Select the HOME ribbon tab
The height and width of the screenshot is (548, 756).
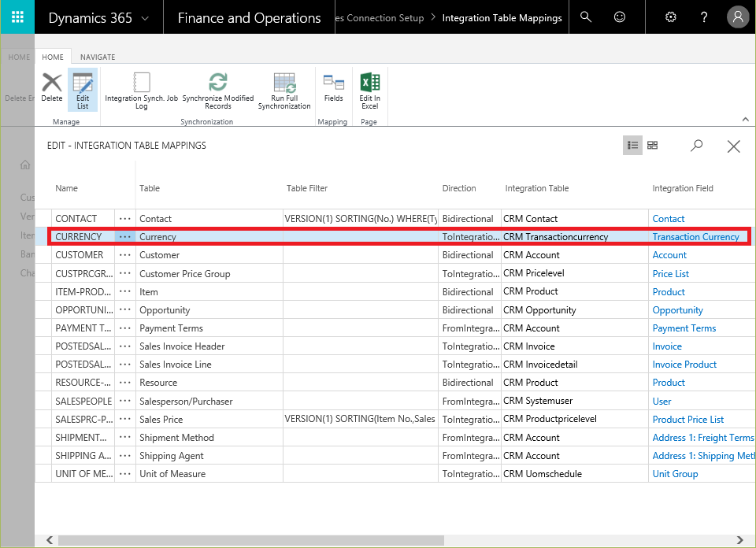tap(53, 57)
